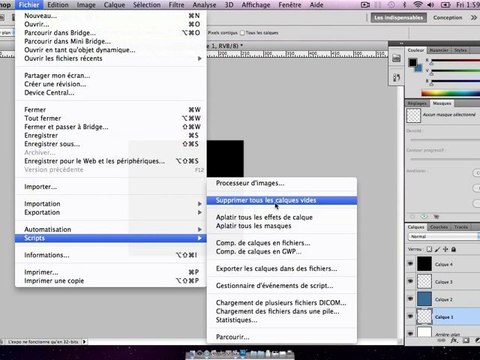The height and width of the screenshot is (360, 480).
Task: Expand the Importation submenu
Action: click(x=112, y=204)
